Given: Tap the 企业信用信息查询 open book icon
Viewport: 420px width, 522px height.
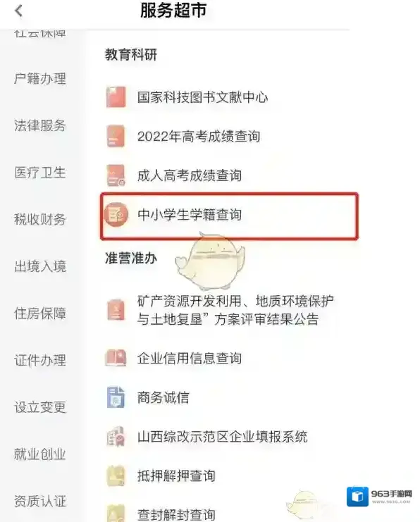Looking at the screenshot, I should (x=116, y=358).
